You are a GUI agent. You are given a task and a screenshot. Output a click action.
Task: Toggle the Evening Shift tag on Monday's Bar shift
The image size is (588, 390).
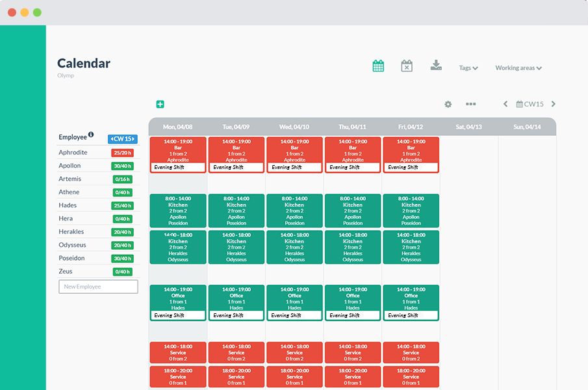(x=177, y=168)
